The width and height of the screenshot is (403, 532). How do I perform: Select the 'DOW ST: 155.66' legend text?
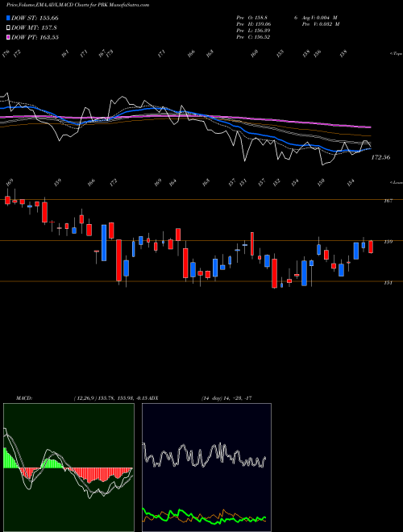pos(35,18)
